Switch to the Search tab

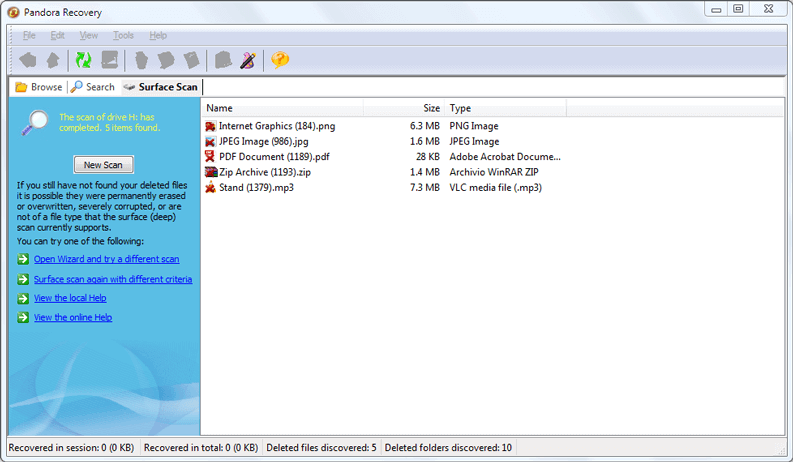[93, 87]
